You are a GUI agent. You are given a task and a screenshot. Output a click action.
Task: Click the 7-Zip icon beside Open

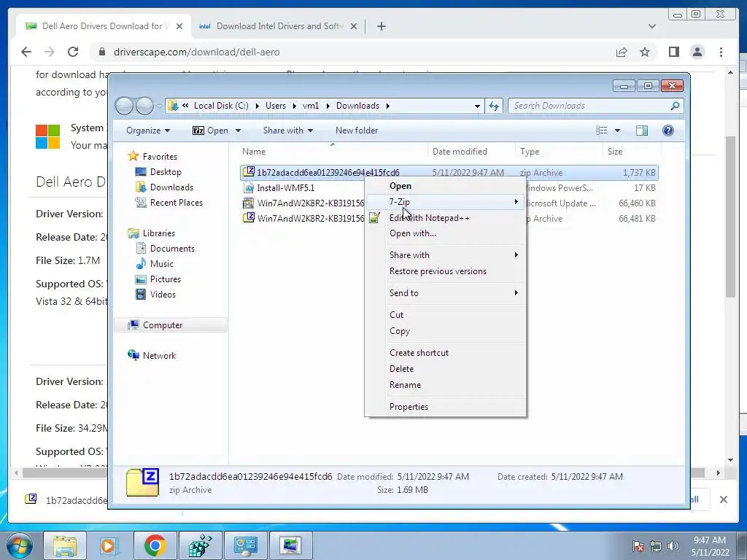(x=198, y=131)
